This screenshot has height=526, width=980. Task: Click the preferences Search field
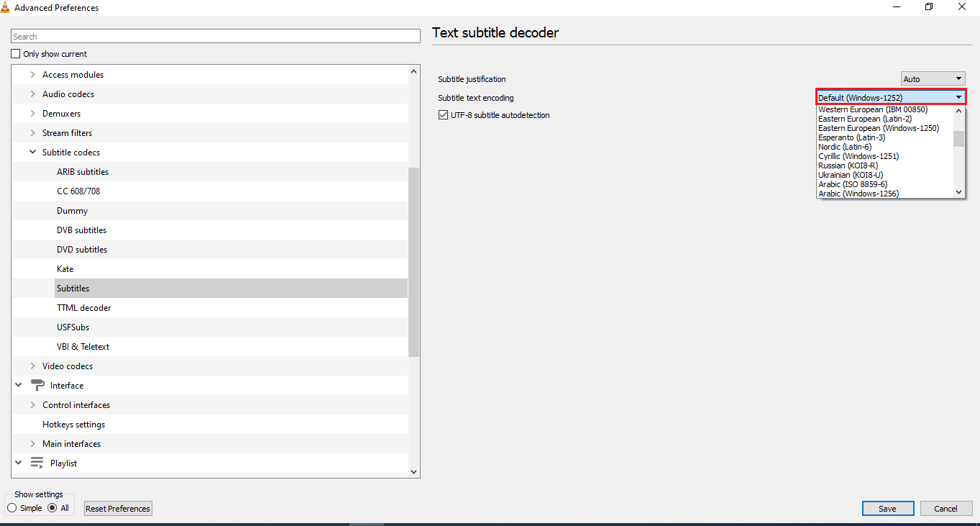pyautogui.click(x=216, y=36)
